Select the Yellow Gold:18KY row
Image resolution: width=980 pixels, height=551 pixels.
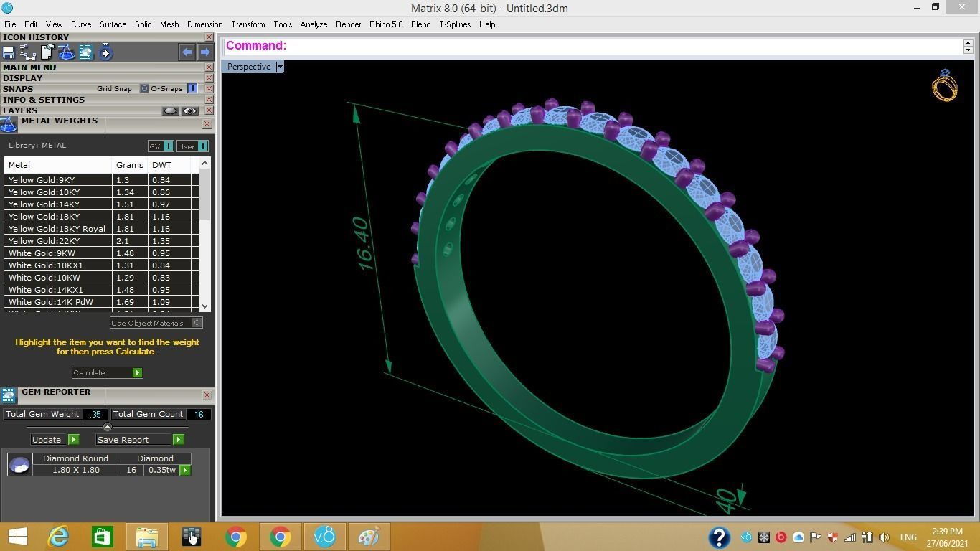coord(101,217)
